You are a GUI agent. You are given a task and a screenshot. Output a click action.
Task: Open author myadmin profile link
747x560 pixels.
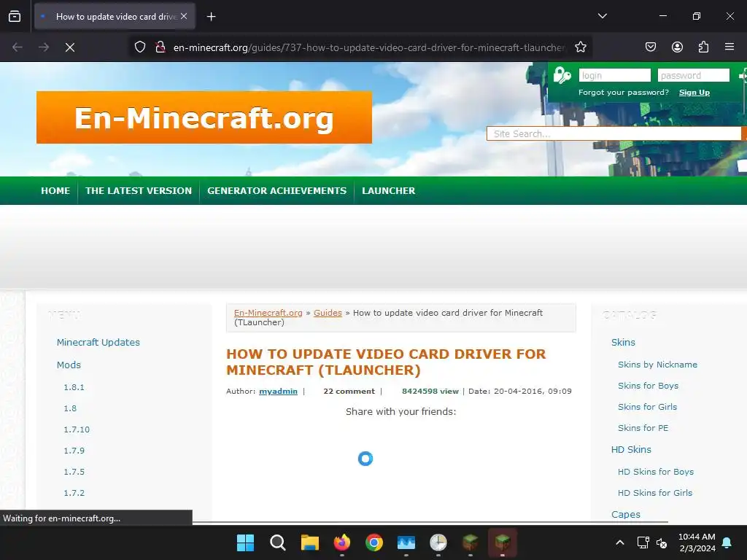click(278, 391)
